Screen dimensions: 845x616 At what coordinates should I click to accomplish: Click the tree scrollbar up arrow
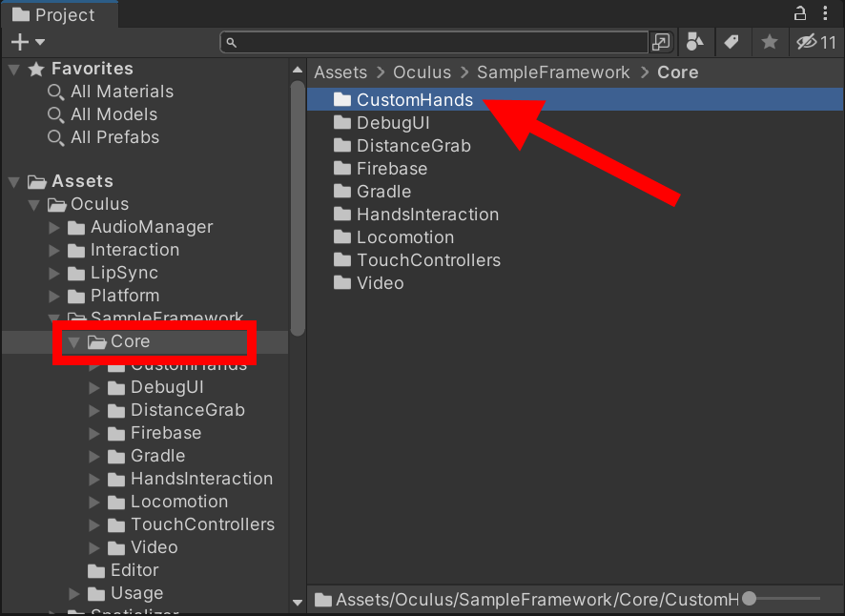click(298, 70)
